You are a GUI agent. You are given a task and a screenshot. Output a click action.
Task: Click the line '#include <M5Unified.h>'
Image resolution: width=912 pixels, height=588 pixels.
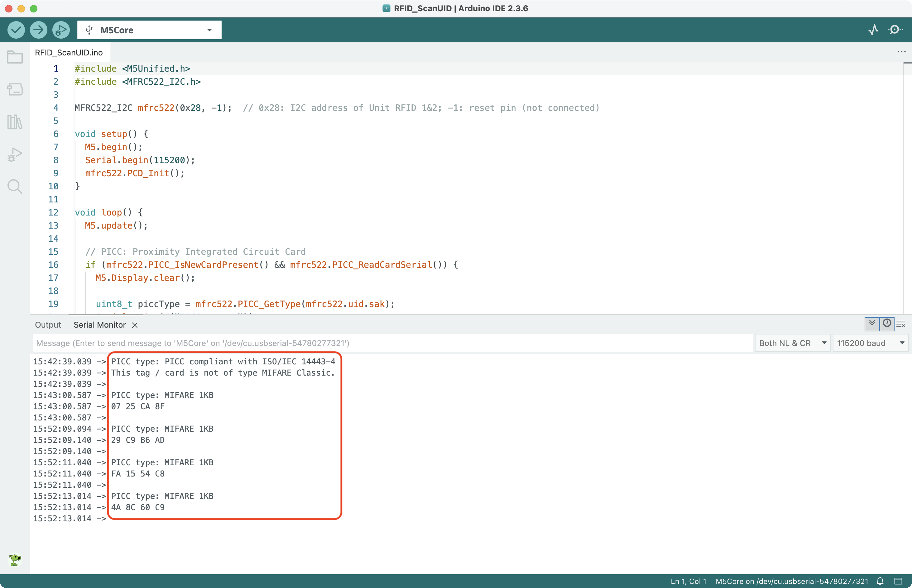(132, 68)
